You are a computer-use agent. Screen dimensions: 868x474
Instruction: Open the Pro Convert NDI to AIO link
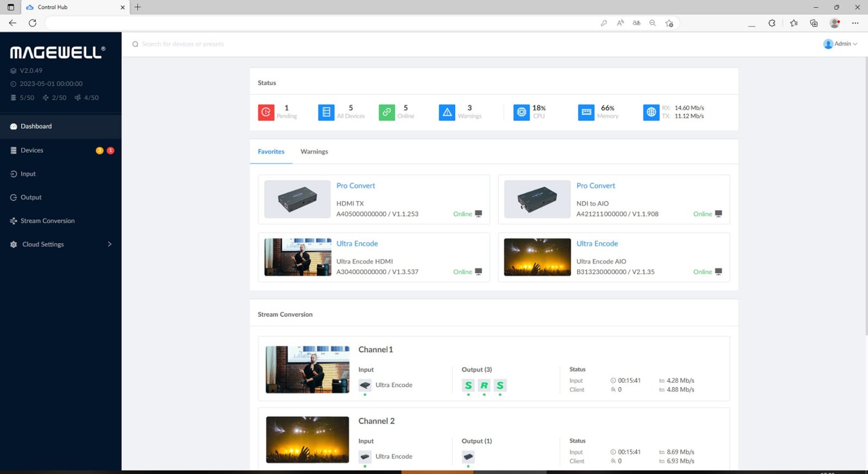(x=596, y=186)
